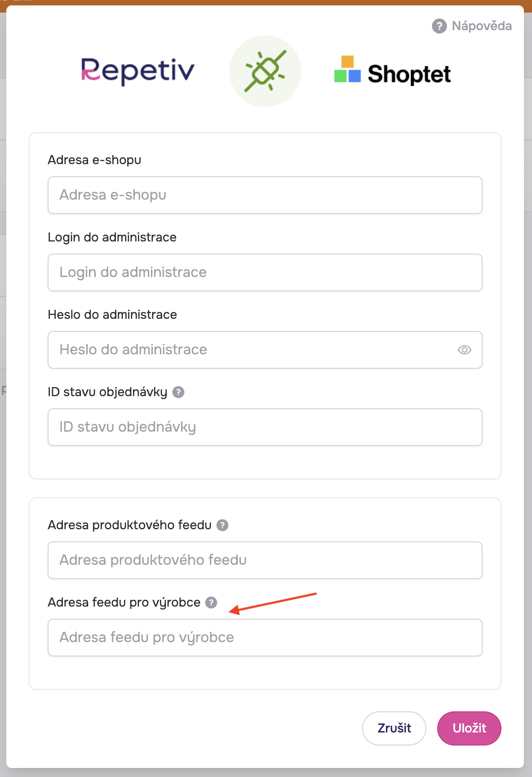
Task: Click the Nápověda question mark icon
Action: click(x=439, y=26)
